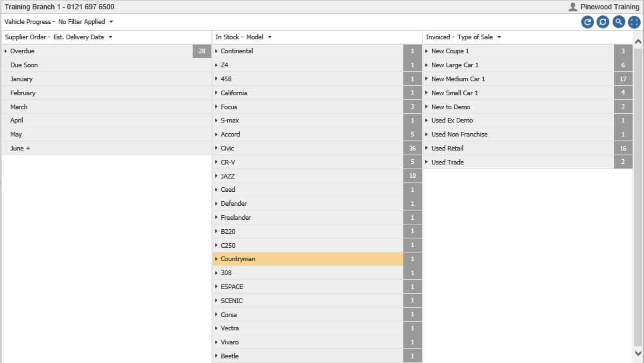Click the double-arrow refresh sync icon

coord(603,22)
